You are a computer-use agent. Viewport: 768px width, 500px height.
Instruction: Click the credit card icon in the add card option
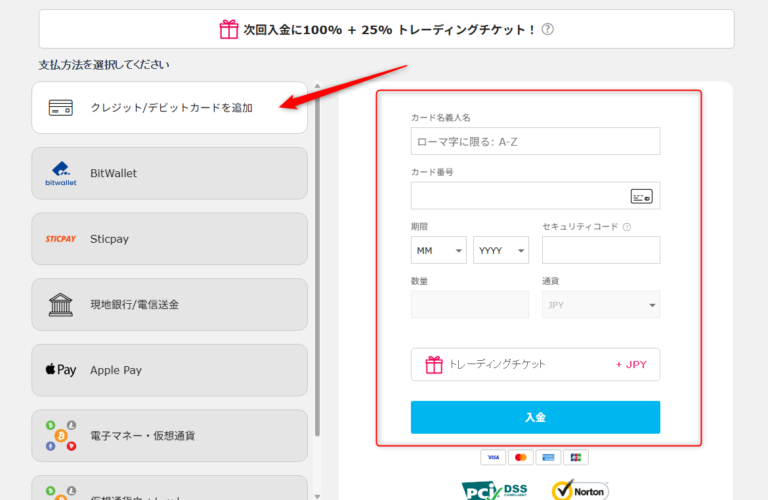(61, 108)
